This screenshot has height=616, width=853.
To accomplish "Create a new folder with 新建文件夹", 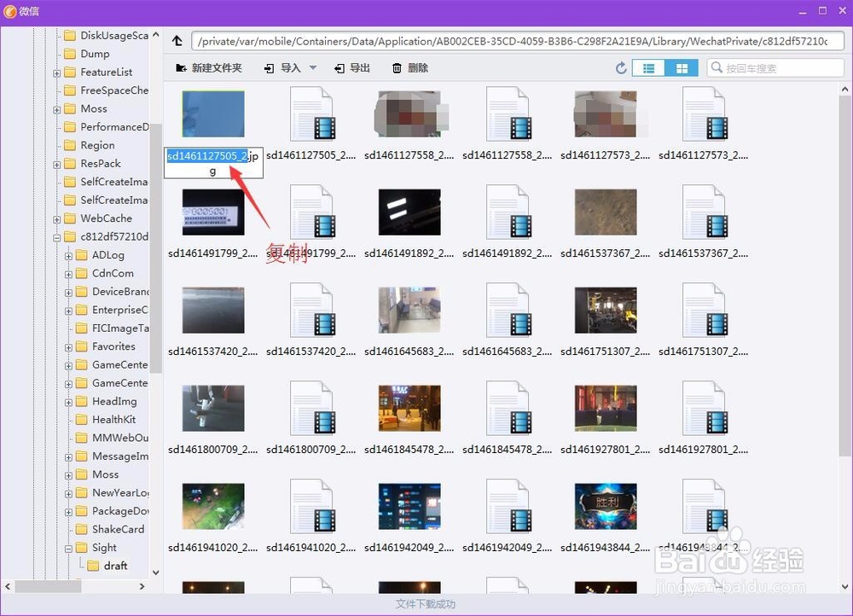I will tap(209, 68).
